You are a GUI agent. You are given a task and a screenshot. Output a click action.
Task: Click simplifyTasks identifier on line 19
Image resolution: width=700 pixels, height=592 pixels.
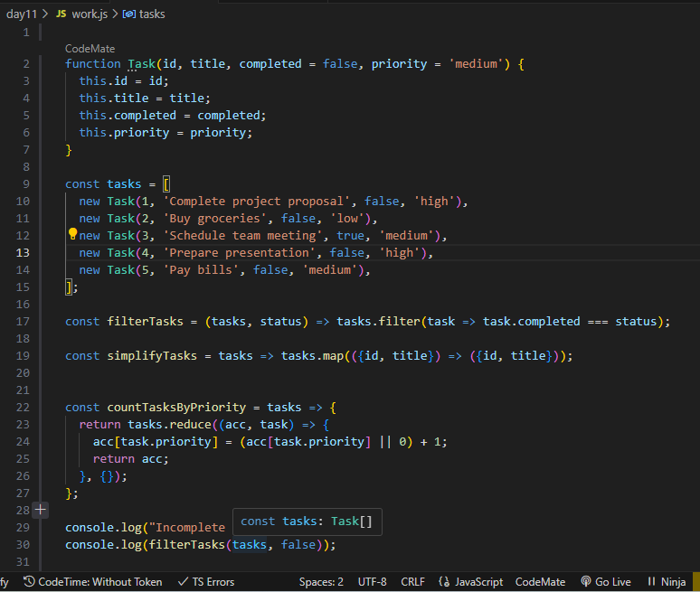pyautogui.click(x=152, y=356)
